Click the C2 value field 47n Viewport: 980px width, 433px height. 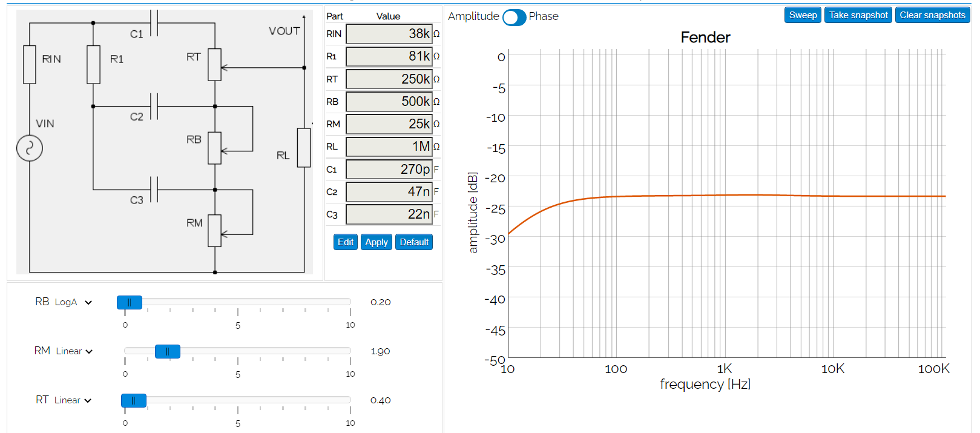point(389,192)
